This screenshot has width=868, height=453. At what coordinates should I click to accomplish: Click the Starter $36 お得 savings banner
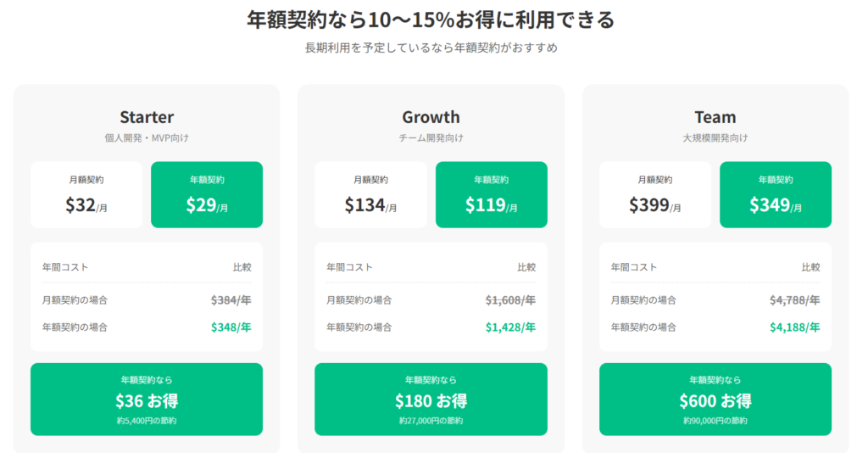pyautogui.click(x=147, y=400)
